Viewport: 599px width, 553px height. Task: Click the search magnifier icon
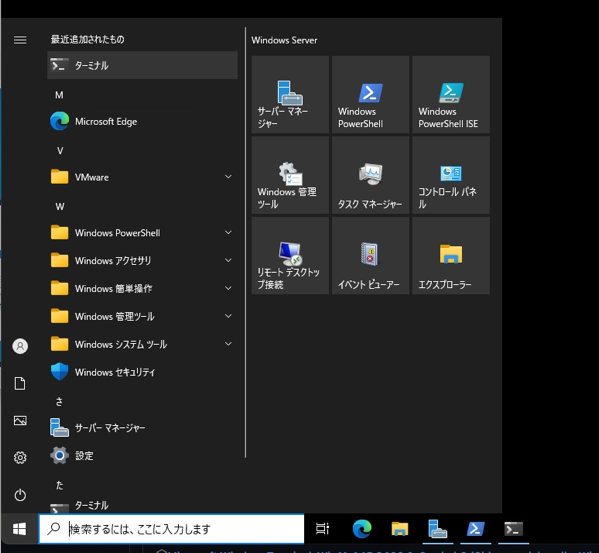click(x=53, y=529)
